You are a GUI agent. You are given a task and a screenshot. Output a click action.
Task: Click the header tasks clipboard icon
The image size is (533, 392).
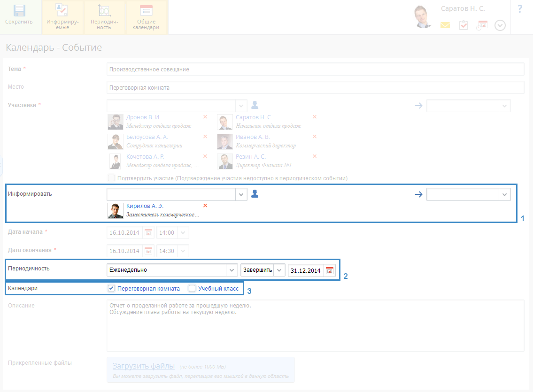coord(463,25)
